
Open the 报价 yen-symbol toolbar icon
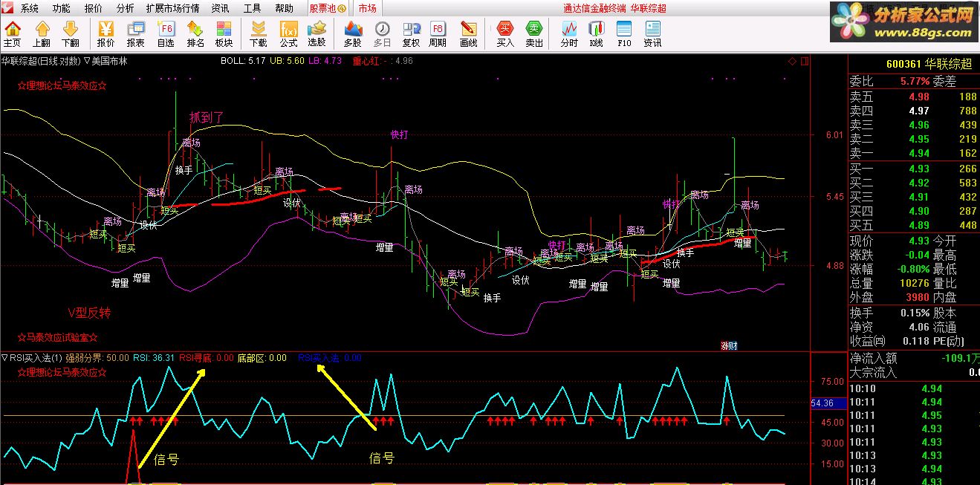pyautogui.click(x=106, y=34)
